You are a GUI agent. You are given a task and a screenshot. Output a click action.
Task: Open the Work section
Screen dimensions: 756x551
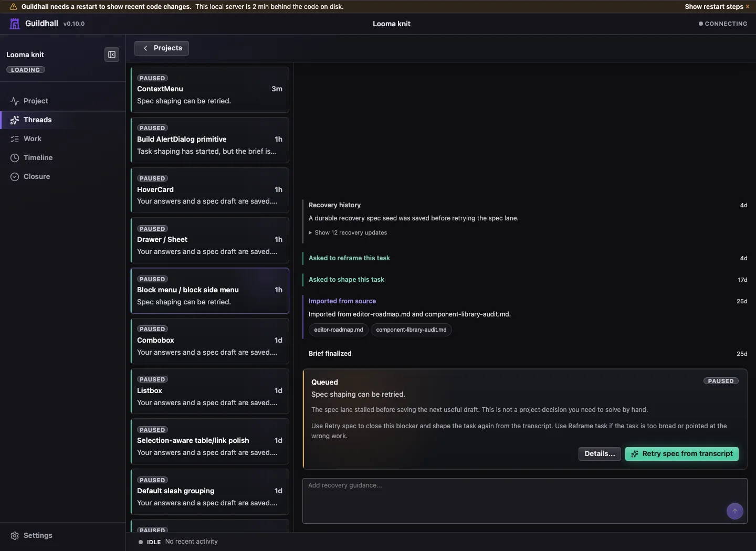62,139
